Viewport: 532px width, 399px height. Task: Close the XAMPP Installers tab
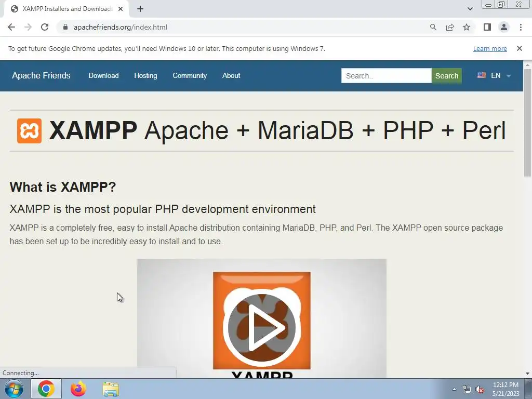(121, 9)
